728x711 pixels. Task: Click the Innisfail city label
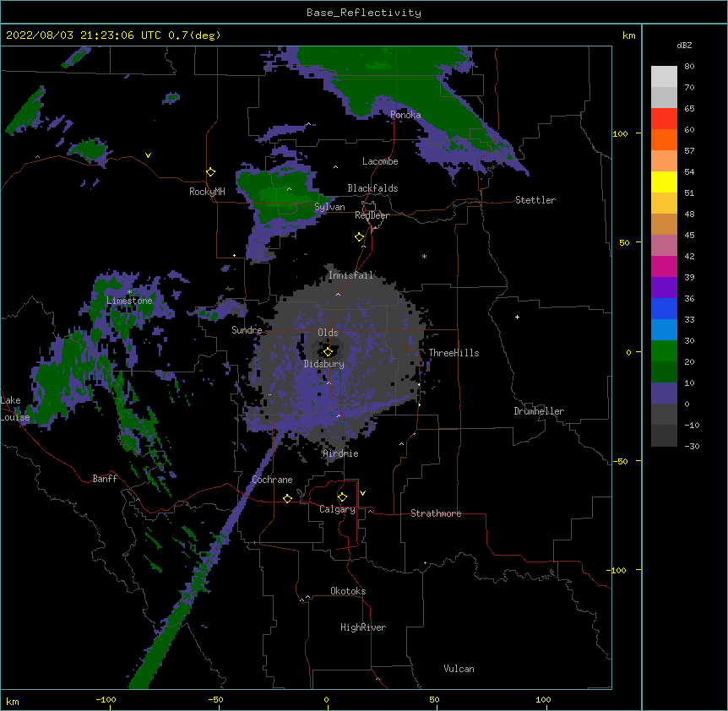click(x=350, y=275)
